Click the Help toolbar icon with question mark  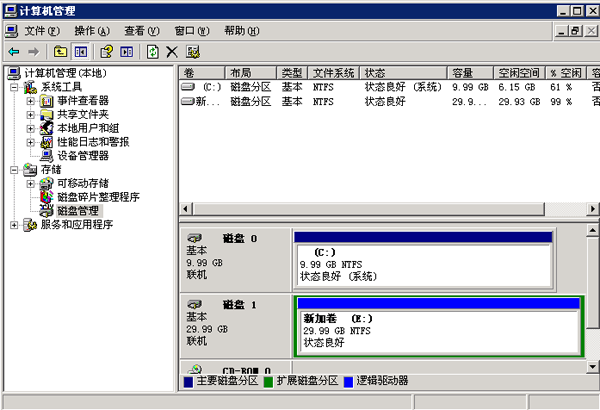tap(105, 51)
